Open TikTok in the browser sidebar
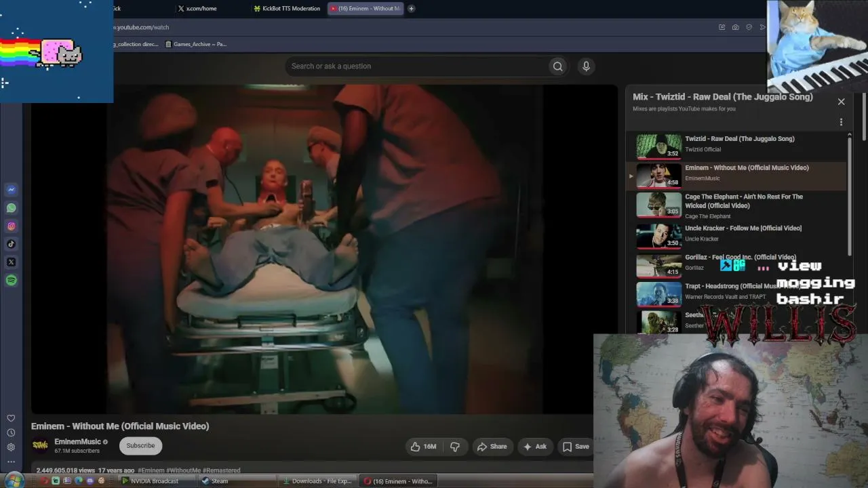This screenshot has width=868, height=488. (11, 244)
